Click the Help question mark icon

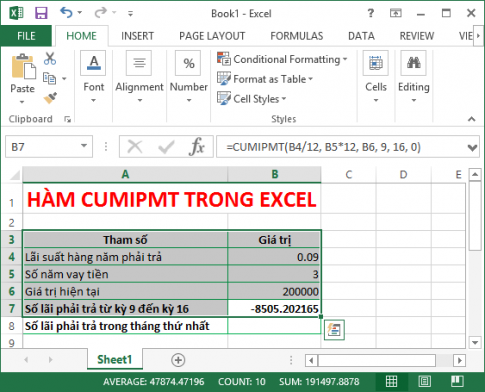point(370,13)
